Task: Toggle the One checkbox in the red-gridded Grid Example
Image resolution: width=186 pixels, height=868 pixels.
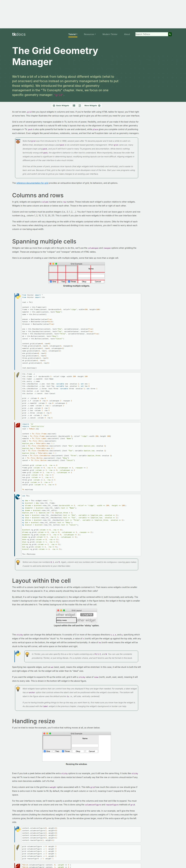Action: click(x=51, y=281)
